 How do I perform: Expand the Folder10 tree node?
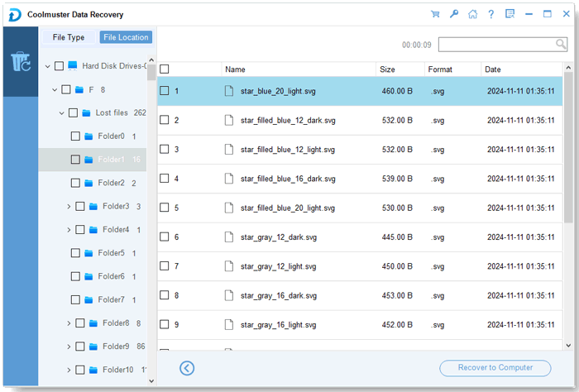(x=69, y=370)
